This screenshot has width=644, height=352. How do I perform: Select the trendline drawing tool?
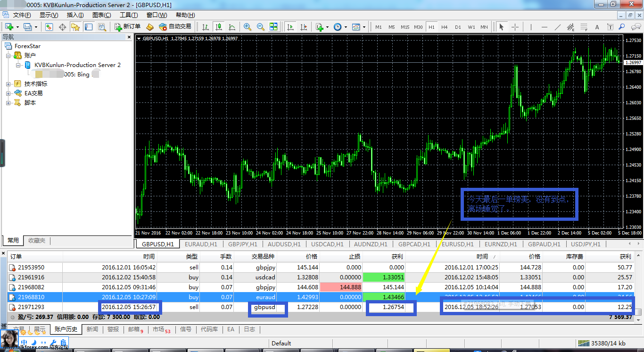coord(558,27)
